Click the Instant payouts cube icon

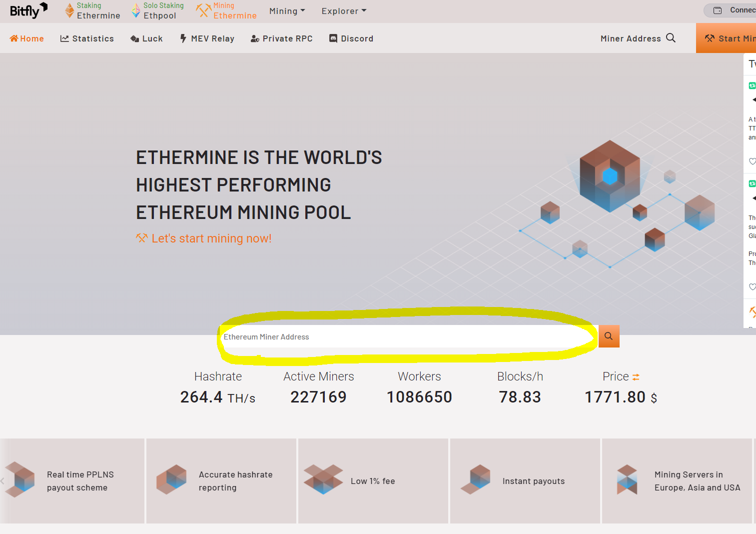(x=475, y=479)
